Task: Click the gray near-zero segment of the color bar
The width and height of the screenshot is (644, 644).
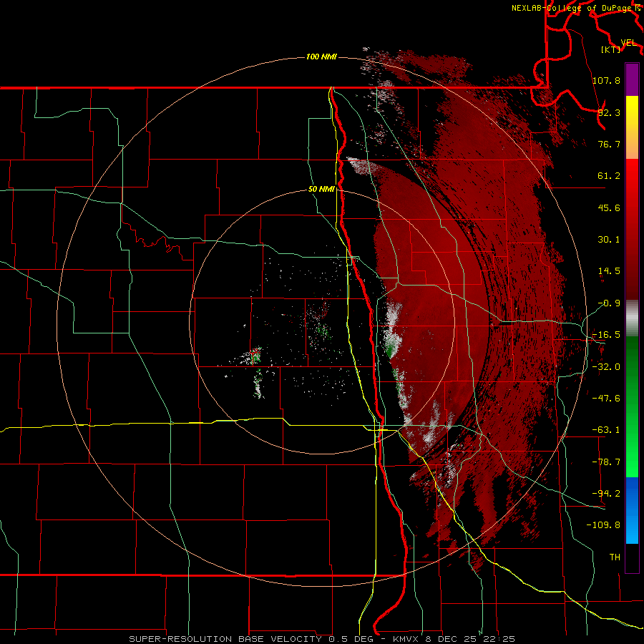Action: 632,318
